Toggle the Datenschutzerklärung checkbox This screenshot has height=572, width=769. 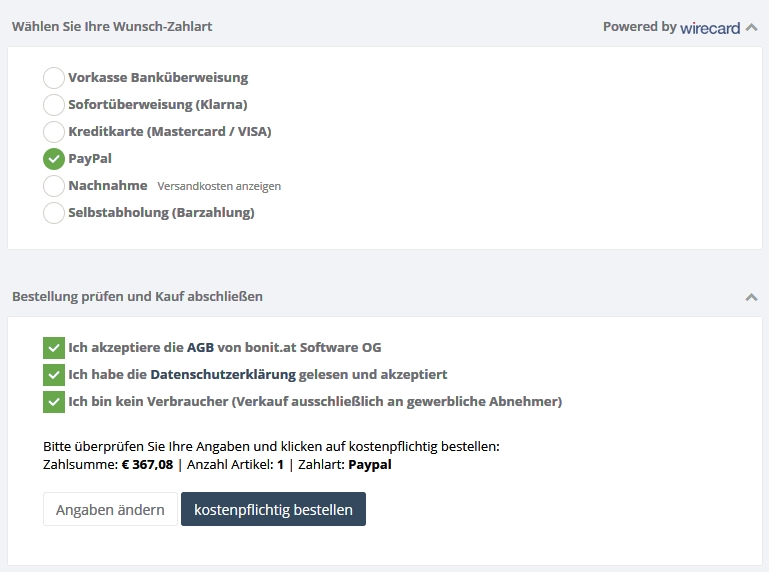54,375
